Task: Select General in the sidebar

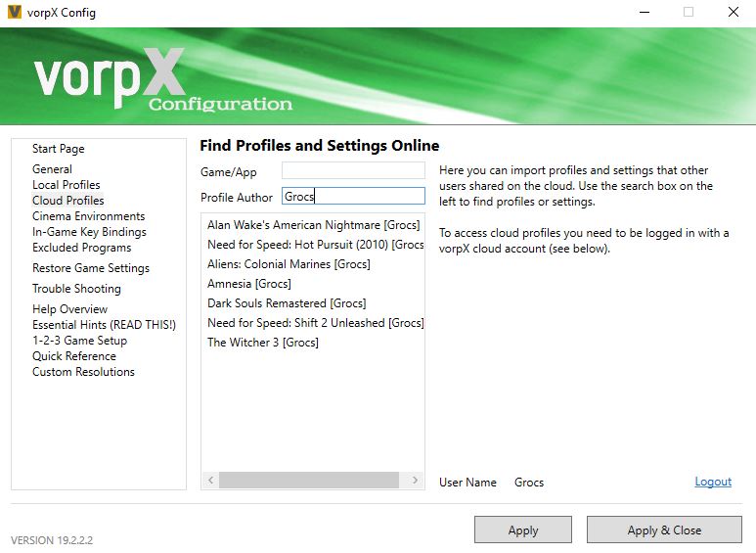Action: coord(52,169)
